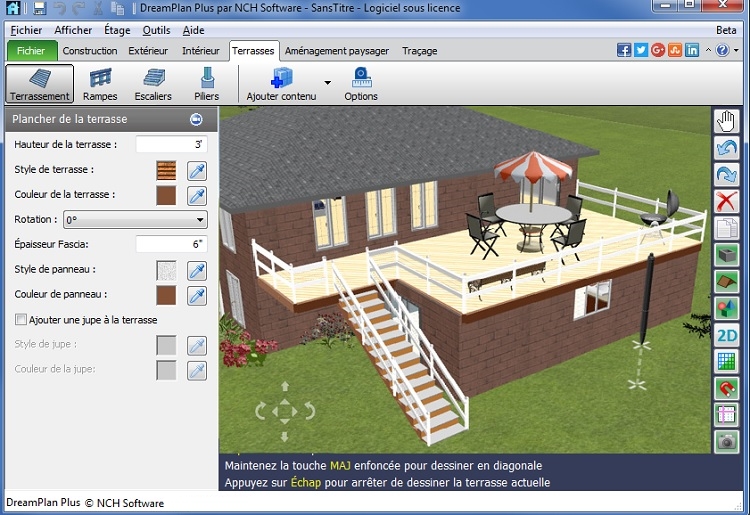Switch to the Intérieur tab

(201, 51)
